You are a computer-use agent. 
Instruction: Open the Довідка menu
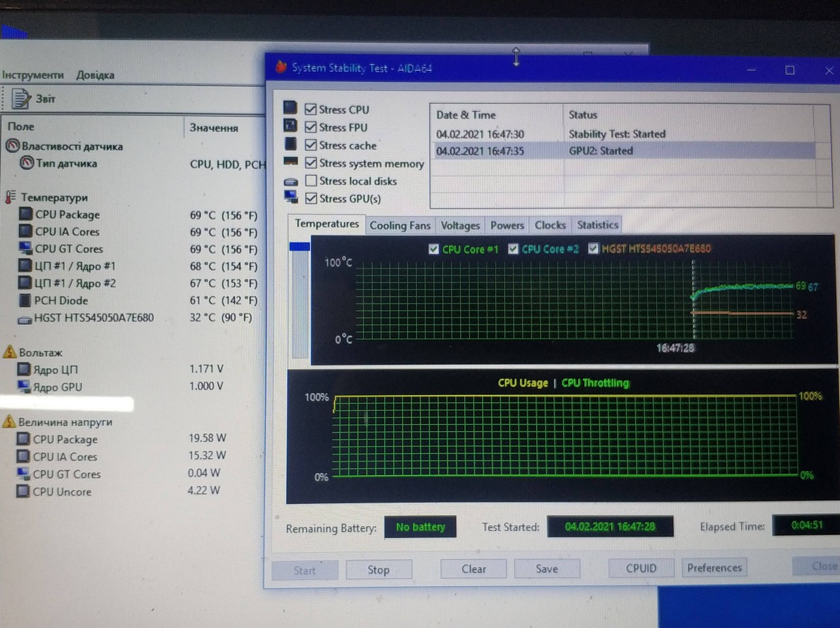tap(95, 75)
